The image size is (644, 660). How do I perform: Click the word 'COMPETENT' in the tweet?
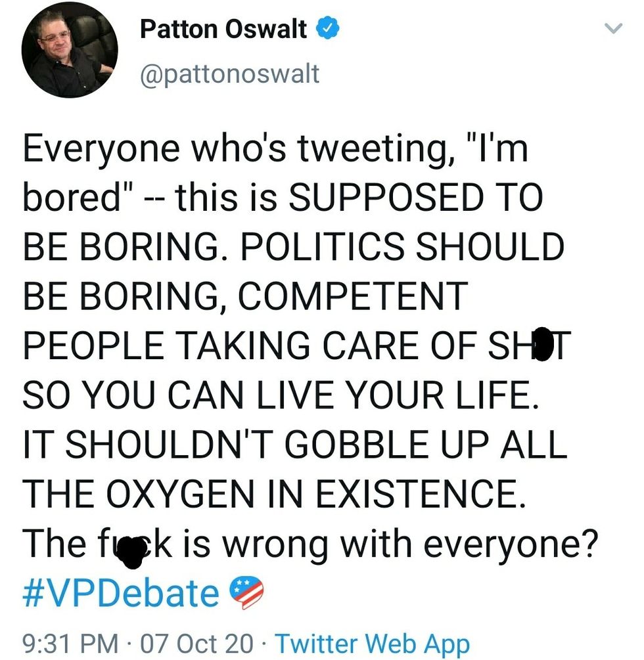[x=352, y=296]
